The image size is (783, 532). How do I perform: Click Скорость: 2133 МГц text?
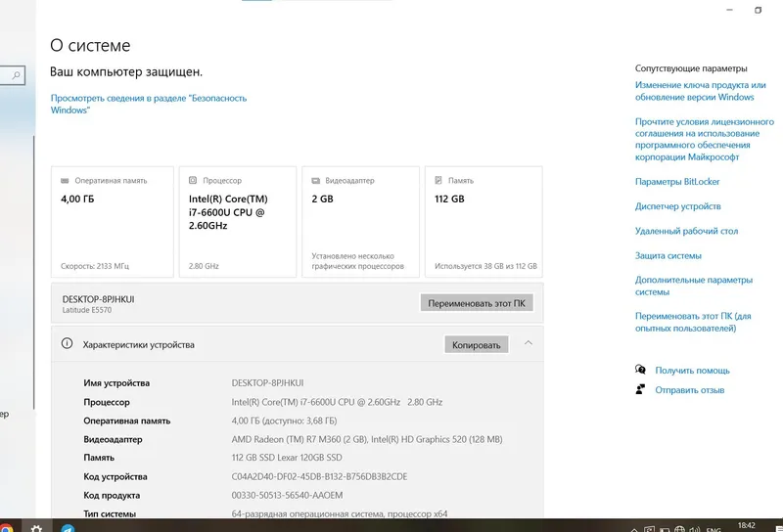pyautogui.click(x=95, y=266)
